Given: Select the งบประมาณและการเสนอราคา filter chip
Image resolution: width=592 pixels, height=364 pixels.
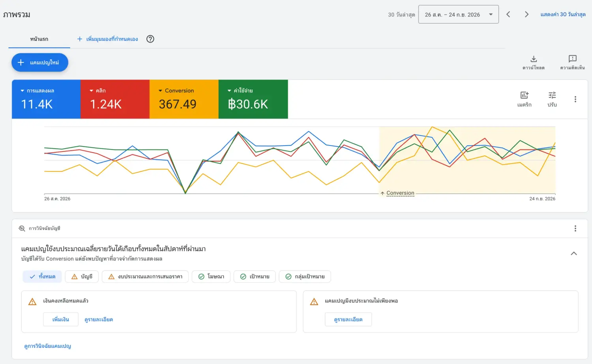Looking at the screenshot, I should [x=145, y=276].
